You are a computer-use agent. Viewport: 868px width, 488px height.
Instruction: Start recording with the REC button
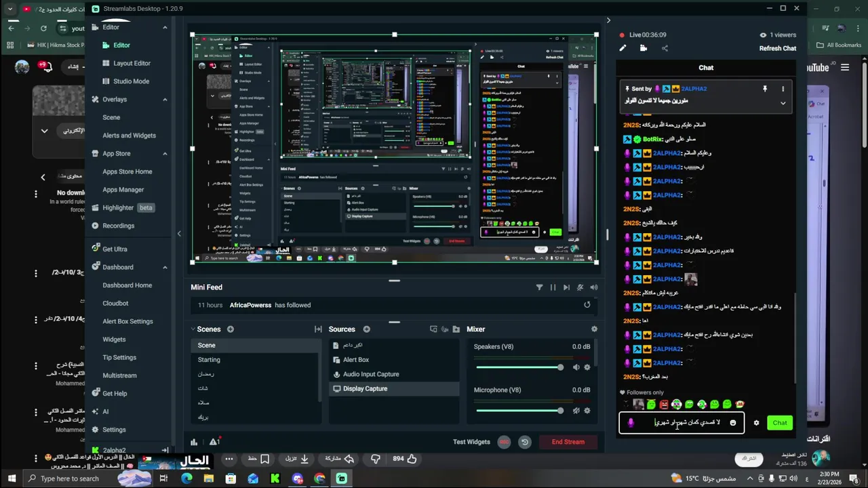pos(504,442)
